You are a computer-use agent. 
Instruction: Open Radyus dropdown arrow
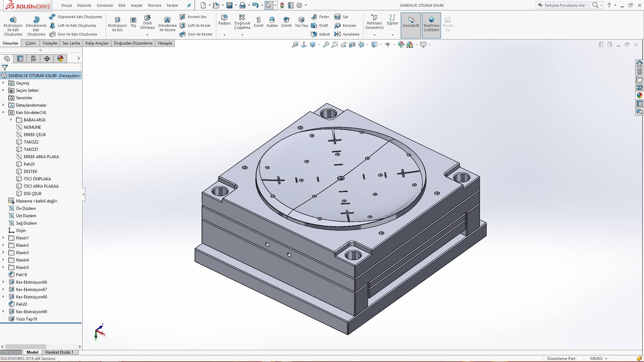(x=224, y=35)
